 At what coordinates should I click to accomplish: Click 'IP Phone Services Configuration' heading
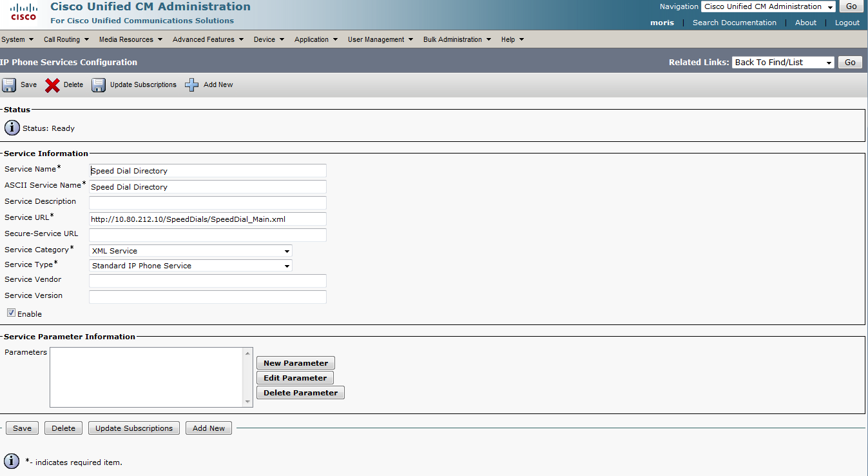[69, 63]
